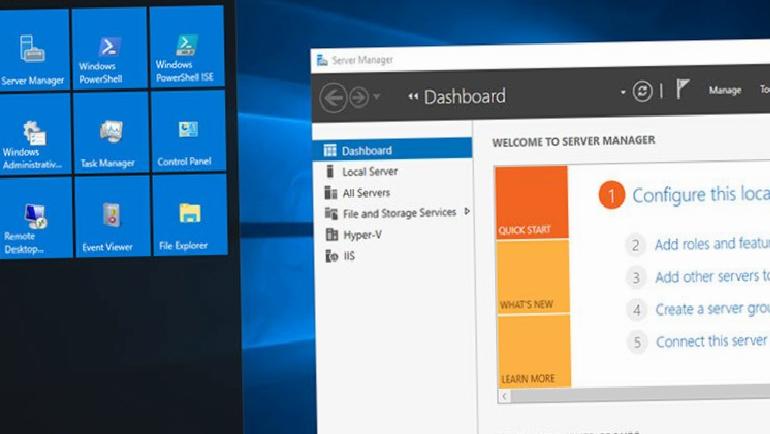Open File and Storage Services
Viewport: 770px width, 434px height.
click(x=399, y=214)
